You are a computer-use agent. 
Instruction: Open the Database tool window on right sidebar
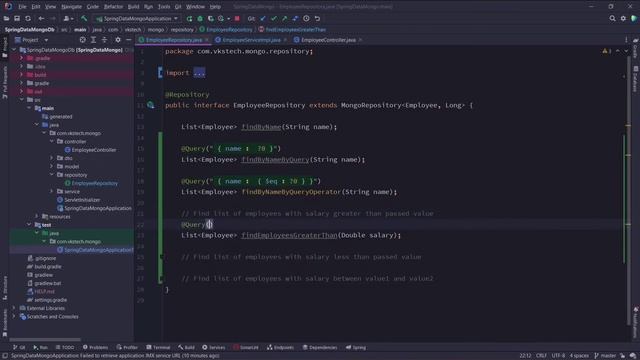[636, 79]
